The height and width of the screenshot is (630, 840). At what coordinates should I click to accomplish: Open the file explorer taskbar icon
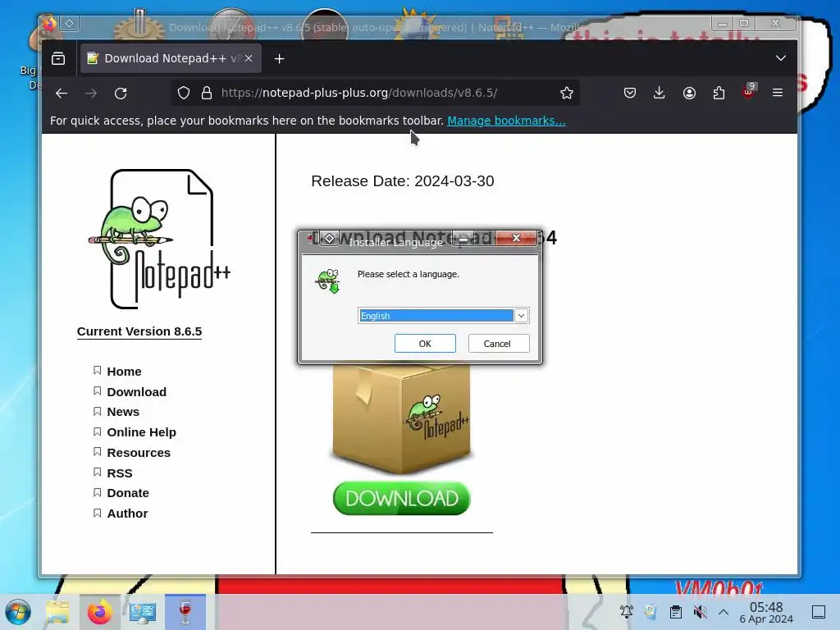point(57,612)
